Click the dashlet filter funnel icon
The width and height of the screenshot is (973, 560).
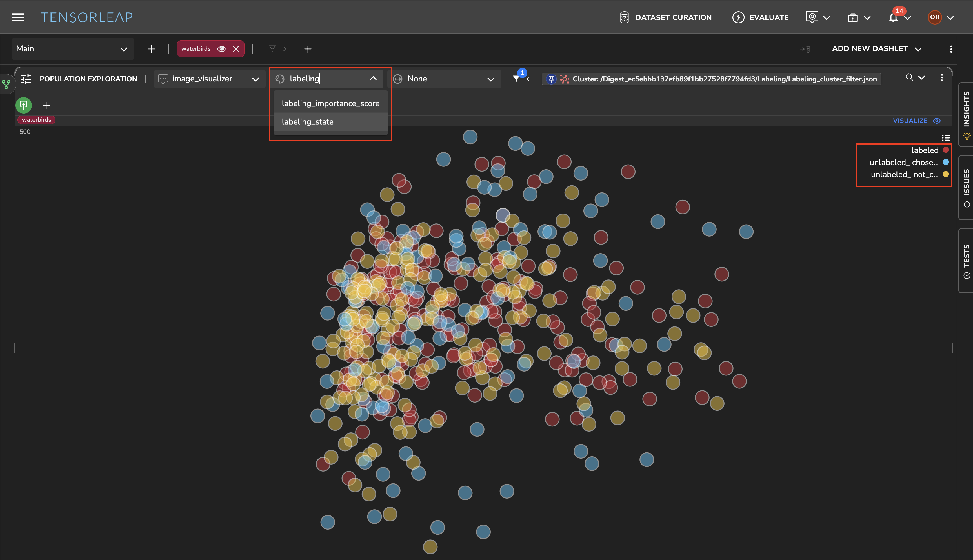[x=516, y=79]
